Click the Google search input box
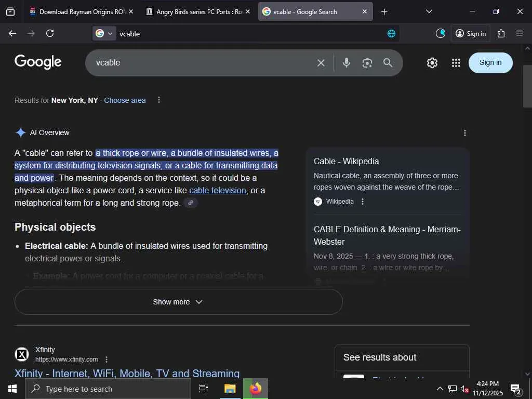The image size is (532, 399). (204, 63)
